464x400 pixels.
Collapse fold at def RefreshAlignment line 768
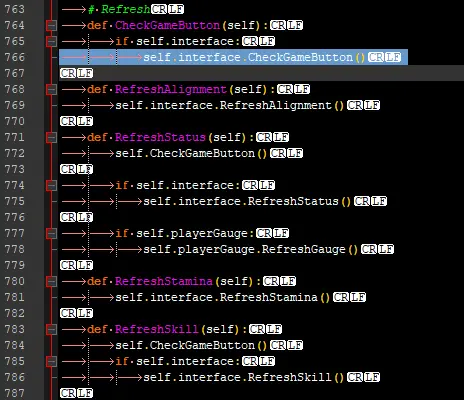[52, 89]
